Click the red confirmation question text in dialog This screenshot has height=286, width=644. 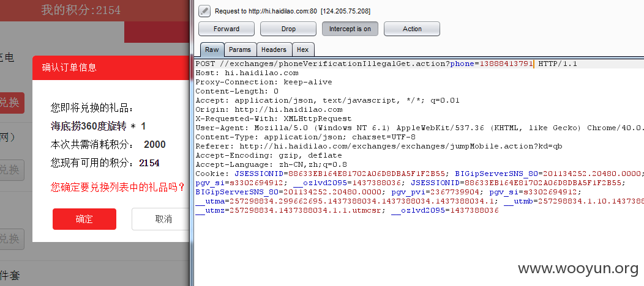coord(118,187)
